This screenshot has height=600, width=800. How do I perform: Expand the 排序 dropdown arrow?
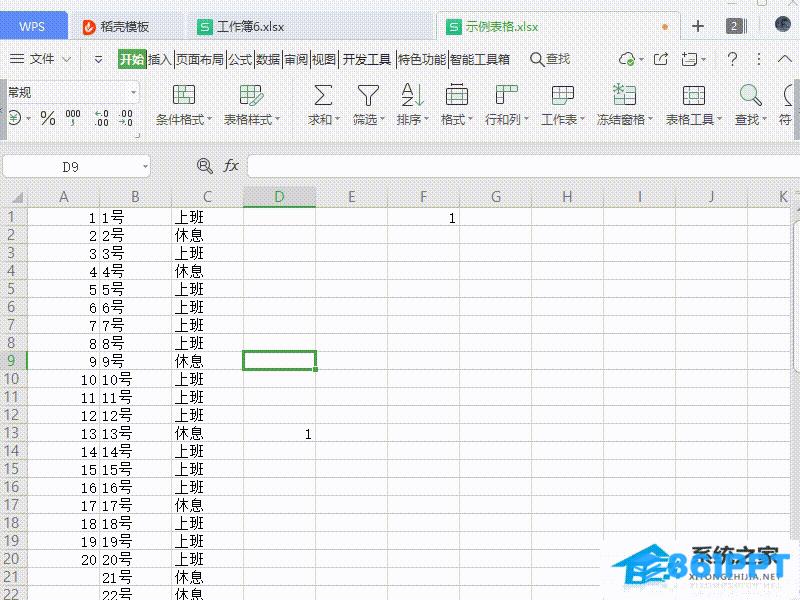tap(427, 119)
